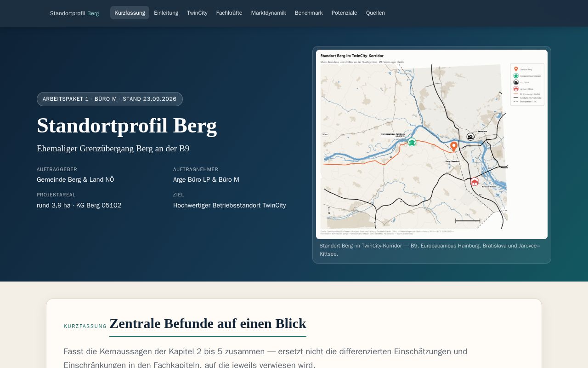Click the 'Wien' label on the map
Screen dimensions: 588x368
(325, 134)
